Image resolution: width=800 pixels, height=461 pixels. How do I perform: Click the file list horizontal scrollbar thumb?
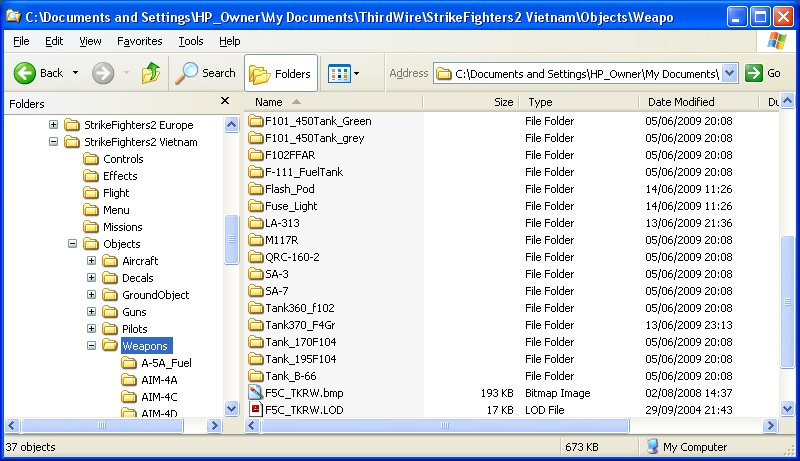coord(445,425)
